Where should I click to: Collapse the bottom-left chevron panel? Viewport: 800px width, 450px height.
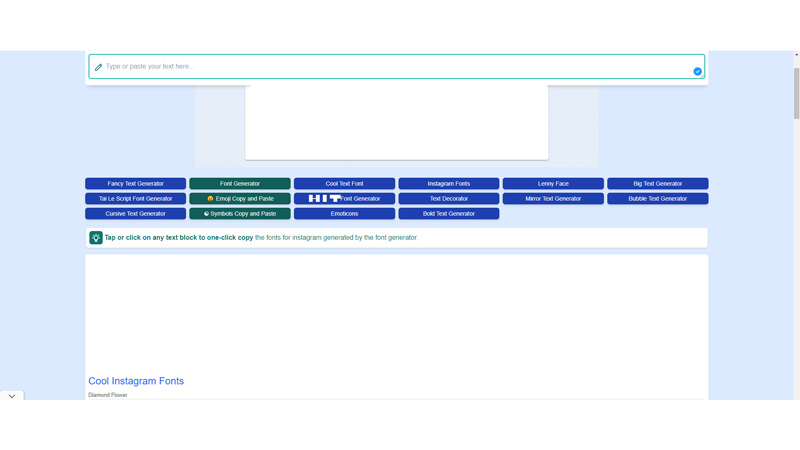coord(12,396)
